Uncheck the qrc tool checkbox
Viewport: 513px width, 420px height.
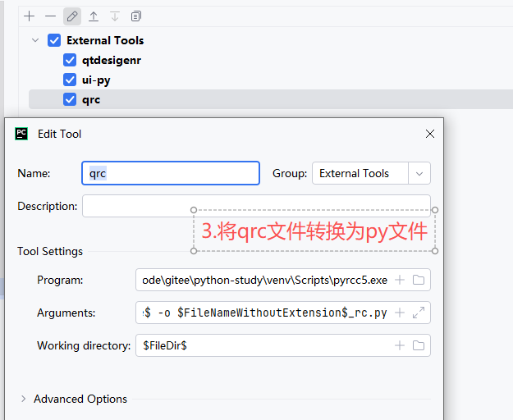point(70,99)
